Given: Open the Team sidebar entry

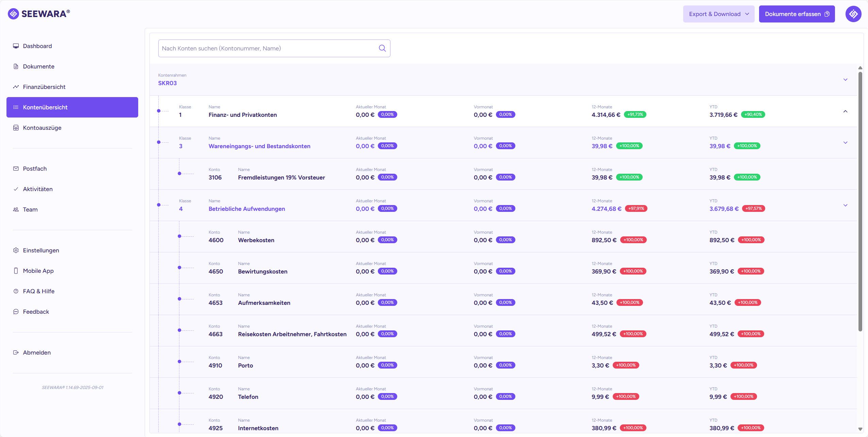Looking at the screenshot, I should coord(30,209).
